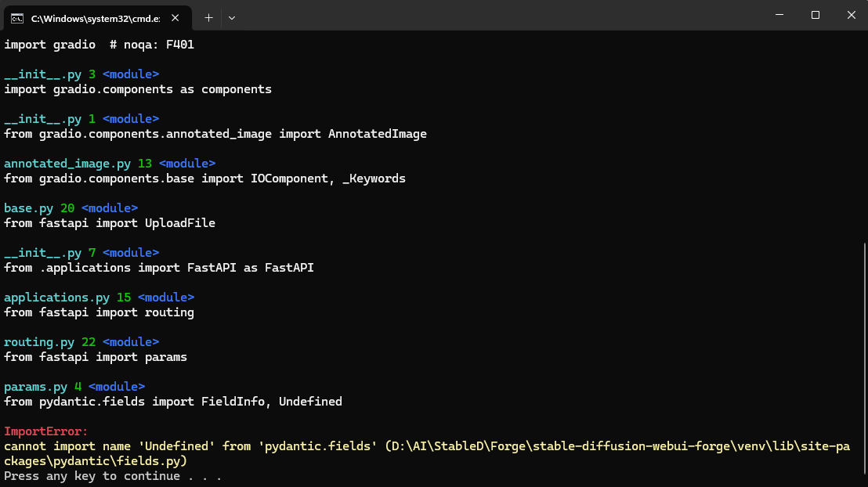Maximize the terminal window

coord(815,15)
